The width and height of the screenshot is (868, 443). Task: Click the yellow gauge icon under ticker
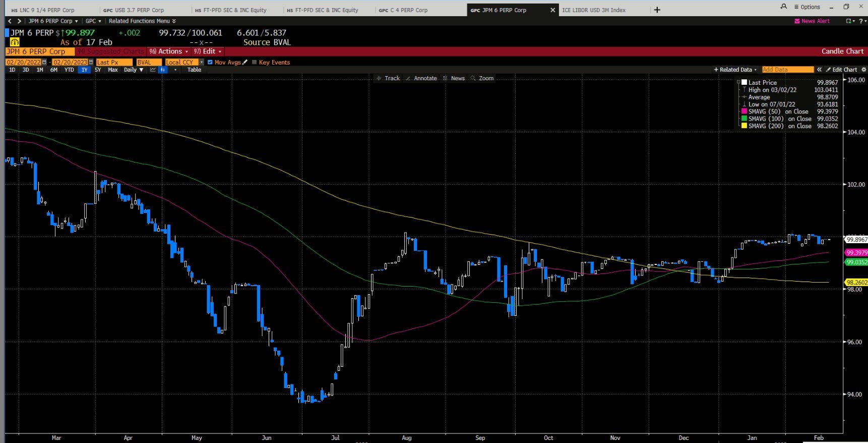(x=15, y=42)
